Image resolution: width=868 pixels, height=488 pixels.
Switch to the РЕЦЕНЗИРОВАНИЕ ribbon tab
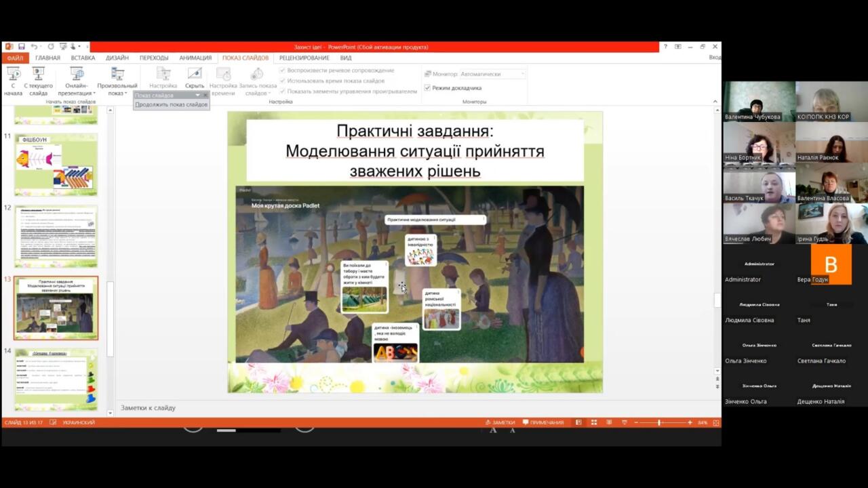click(x=304, y=58)
